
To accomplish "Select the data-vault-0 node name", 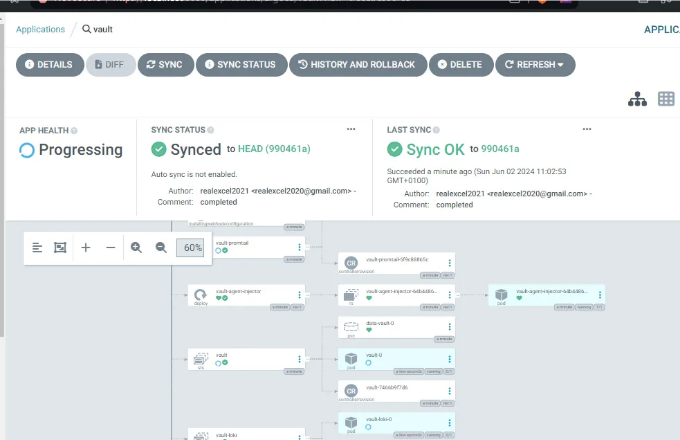I will (x=380, y=323).
